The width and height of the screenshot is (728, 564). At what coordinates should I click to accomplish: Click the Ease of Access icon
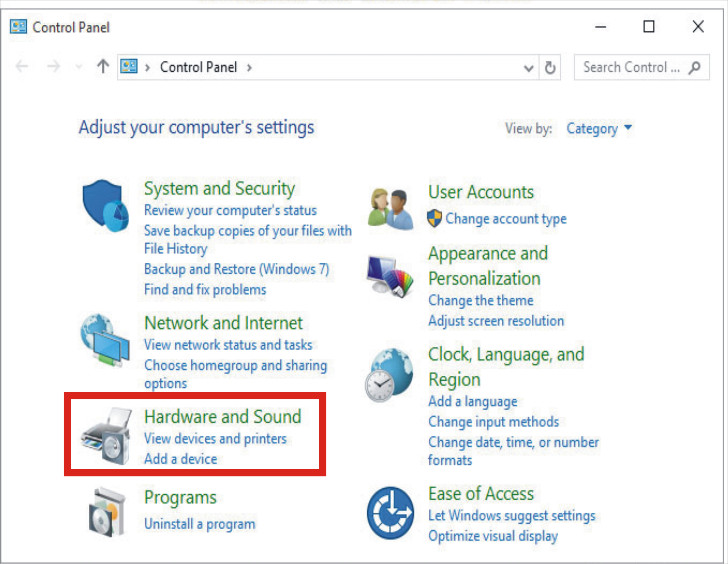point(390,513)
